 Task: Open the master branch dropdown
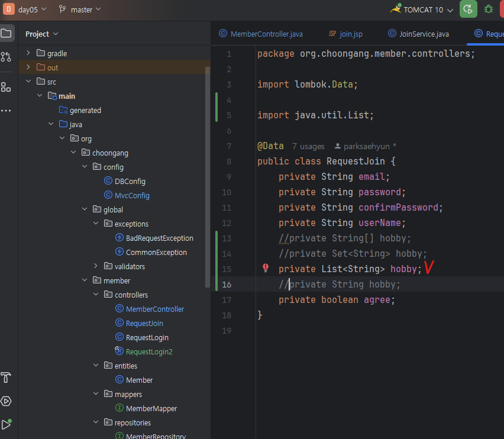click(x=80, y=9)
